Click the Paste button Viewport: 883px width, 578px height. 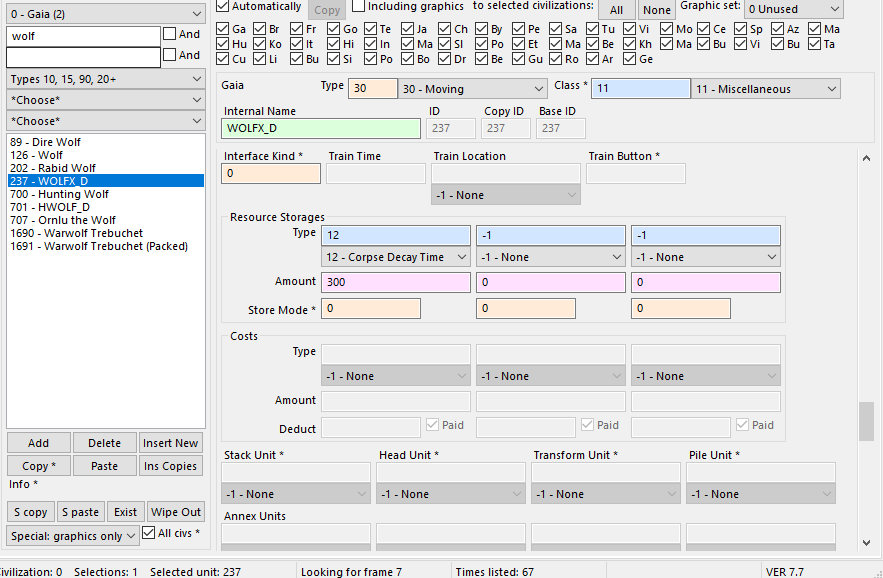pos(105,466)
